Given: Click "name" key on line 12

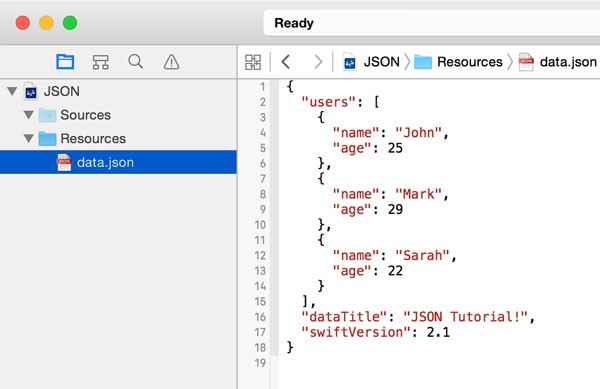Looking at the screenshot, I should click(x=356, y=256).
